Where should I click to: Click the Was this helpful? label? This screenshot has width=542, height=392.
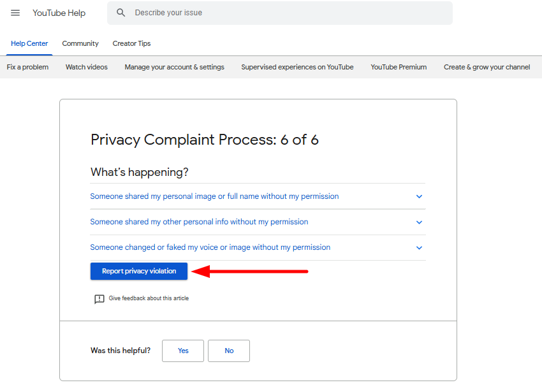tap(121, 351)
